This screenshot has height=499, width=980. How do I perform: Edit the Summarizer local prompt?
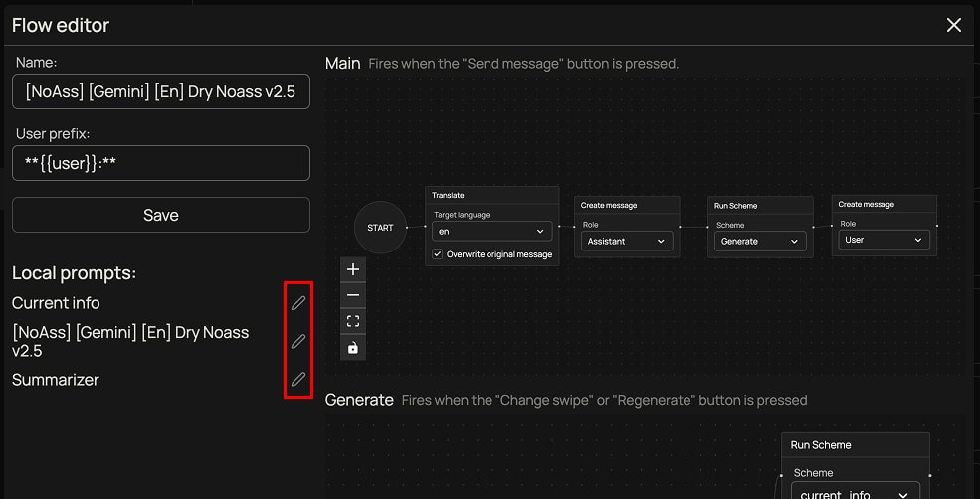tap(297, 379)
